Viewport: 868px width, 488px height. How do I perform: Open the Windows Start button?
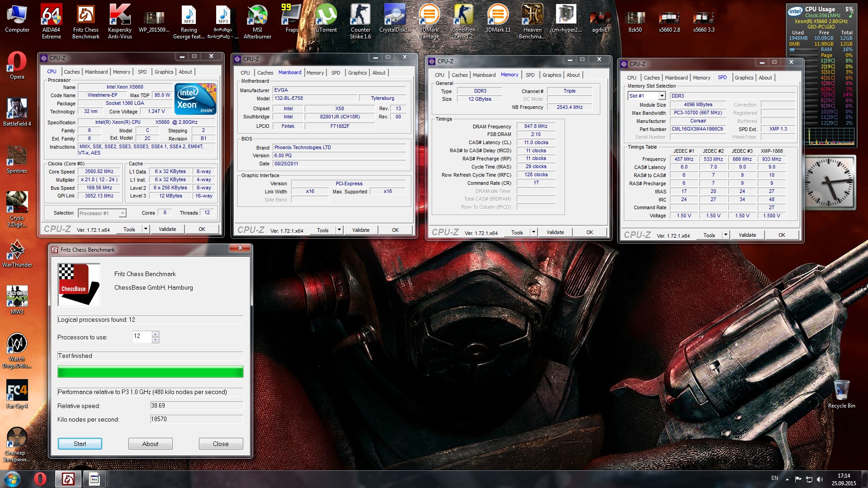[x=12, y=479]
